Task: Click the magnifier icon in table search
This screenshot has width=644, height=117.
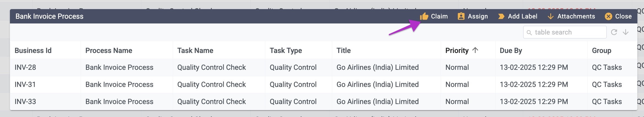Action: tap(529, 33)
